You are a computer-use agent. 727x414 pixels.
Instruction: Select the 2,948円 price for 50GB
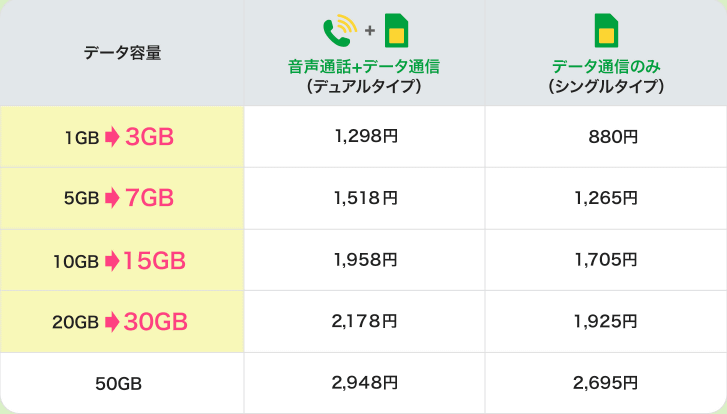[364, 382]
